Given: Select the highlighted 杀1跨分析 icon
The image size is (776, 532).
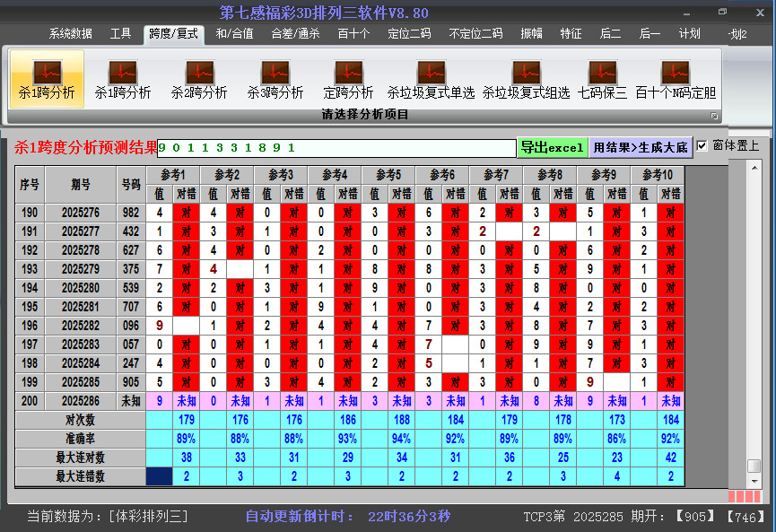Looking at the screenshot, I should pos(47,79).
